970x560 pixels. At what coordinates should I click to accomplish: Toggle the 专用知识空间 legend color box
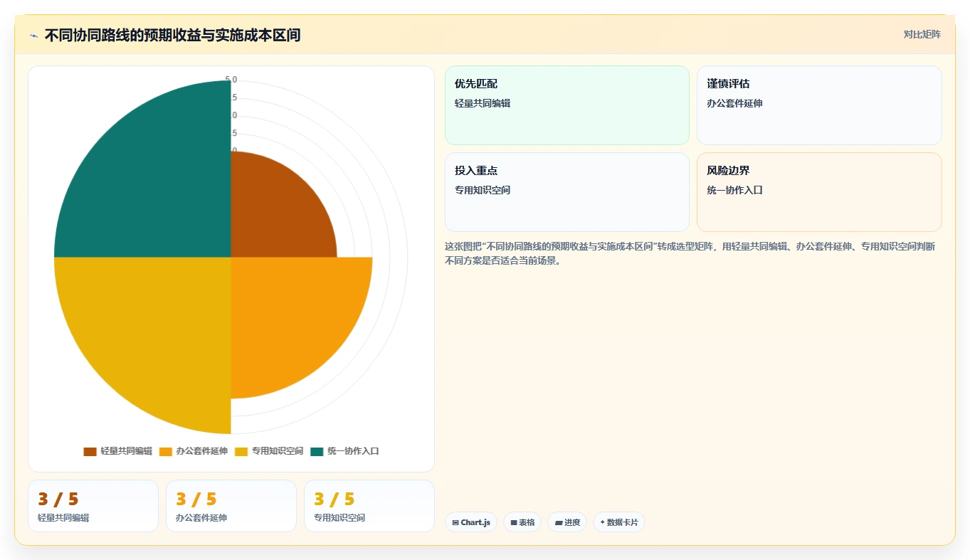(241, 451)
